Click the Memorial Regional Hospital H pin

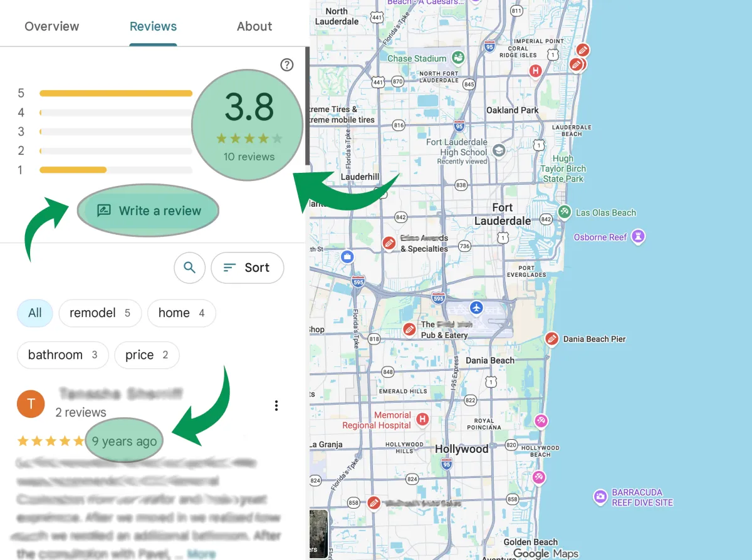point(422,419)
